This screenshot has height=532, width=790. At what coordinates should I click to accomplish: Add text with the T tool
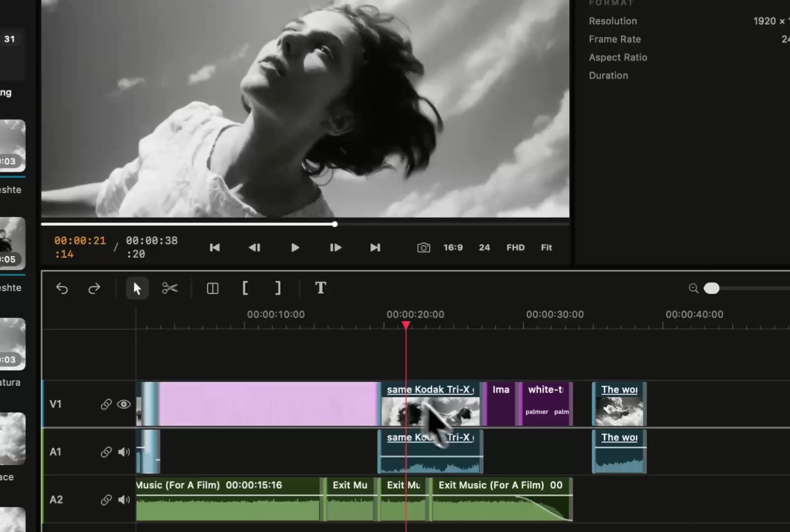tap(321, 288)
